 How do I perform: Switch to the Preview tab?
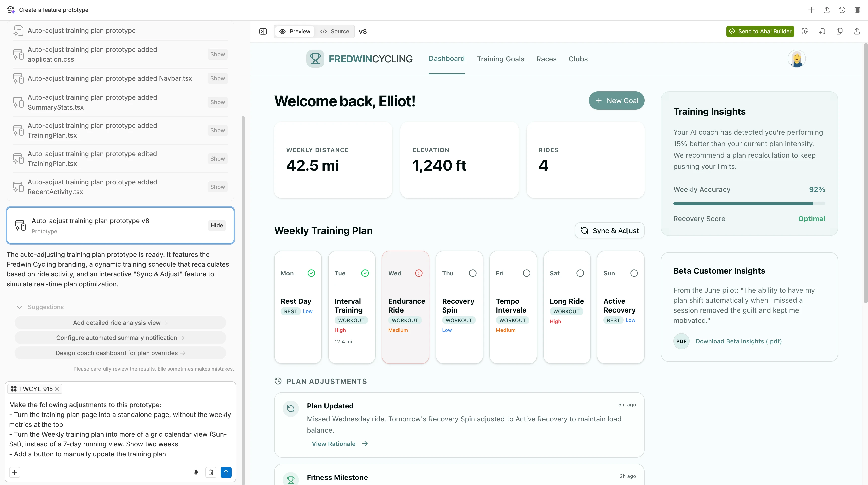point(295,31)
